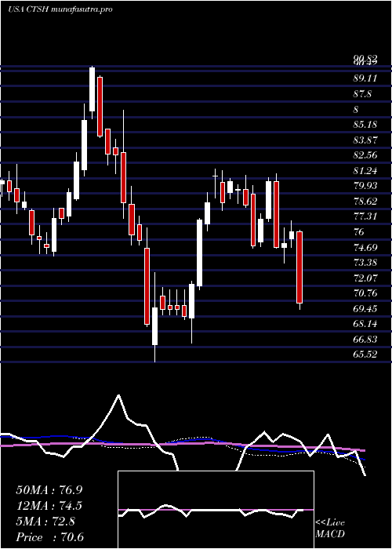This screenshot has width=392, height=549.
Task: Select the 77.31 price level label
Action: click(365, 216)
